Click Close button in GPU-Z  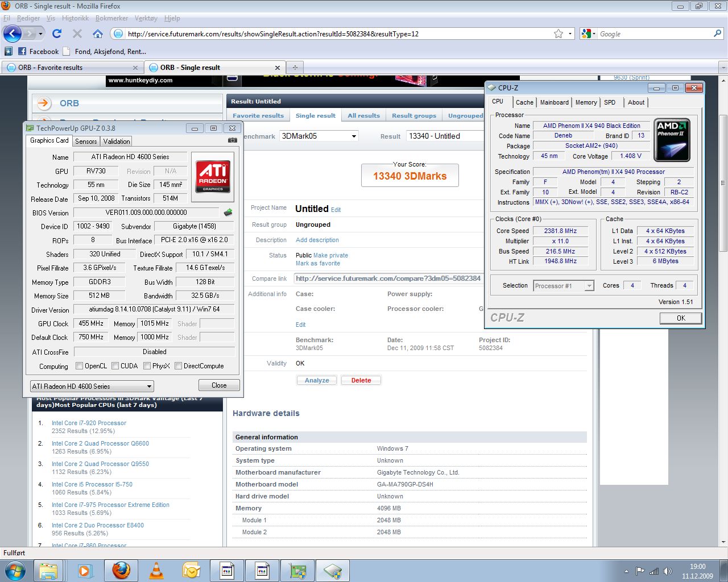[219, 385]
